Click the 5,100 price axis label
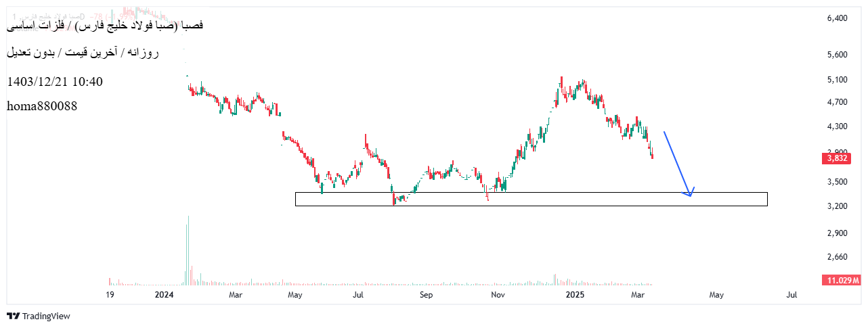Screen dimensions: 868x328 [x=837, y=80]
